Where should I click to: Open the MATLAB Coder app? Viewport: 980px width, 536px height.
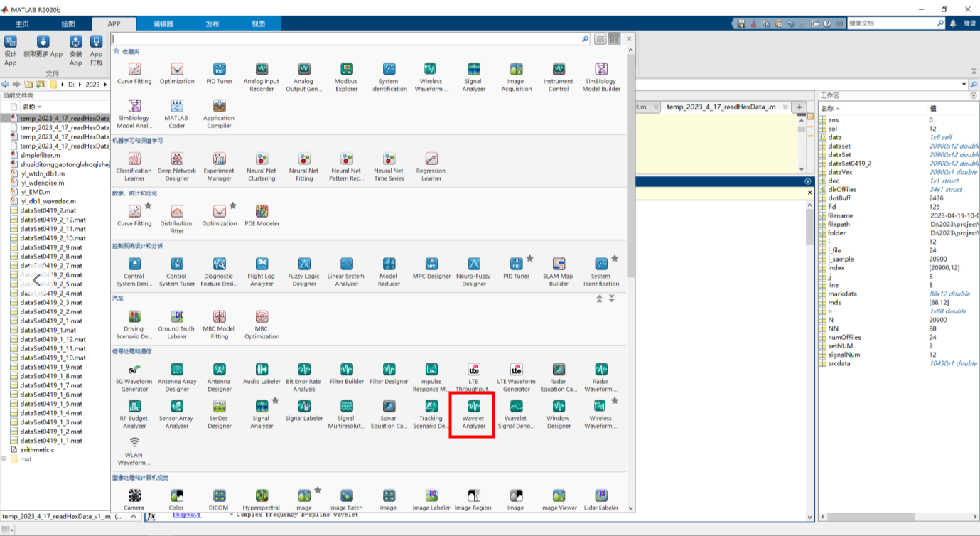[x=177, y=114]
